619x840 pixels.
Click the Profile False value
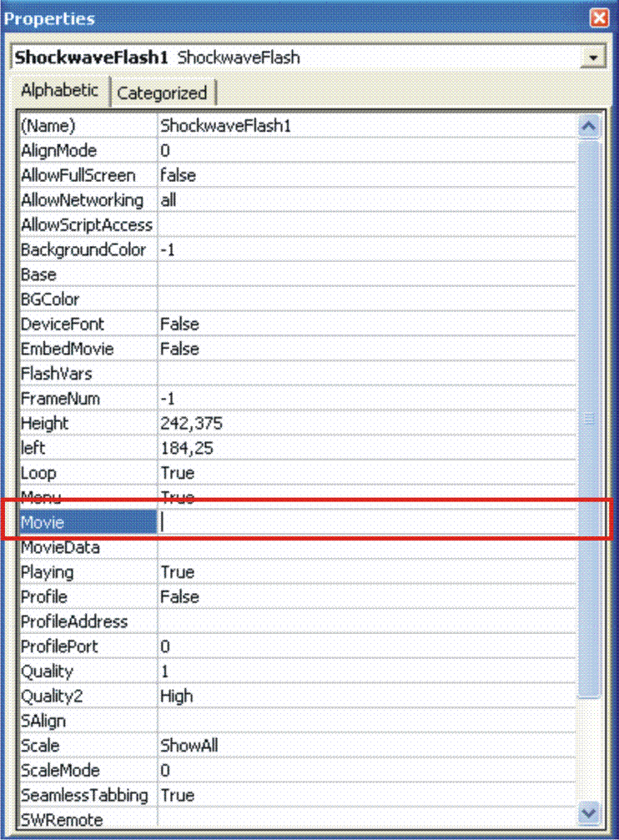[179, 596]
